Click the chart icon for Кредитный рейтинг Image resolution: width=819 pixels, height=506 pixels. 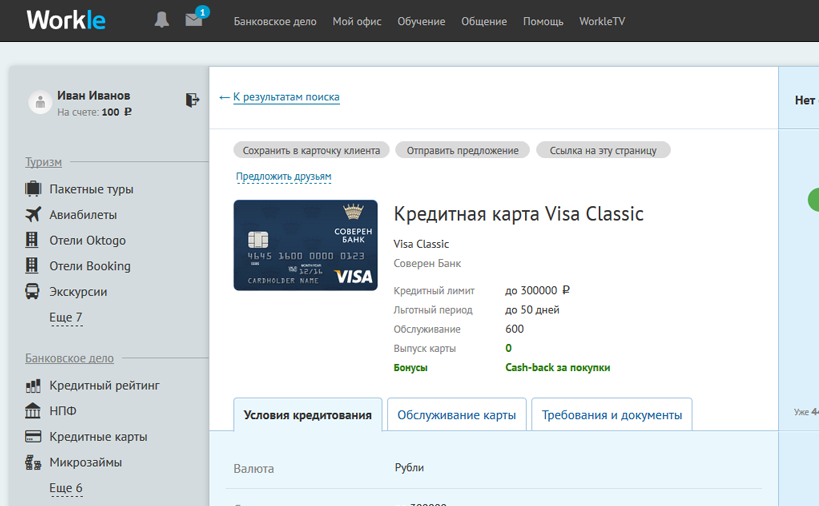(33, 385)
